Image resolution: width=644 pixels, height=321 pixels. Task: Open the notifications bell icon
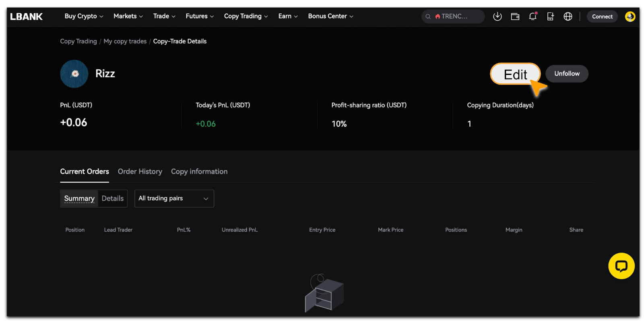(x=533, y=17)
